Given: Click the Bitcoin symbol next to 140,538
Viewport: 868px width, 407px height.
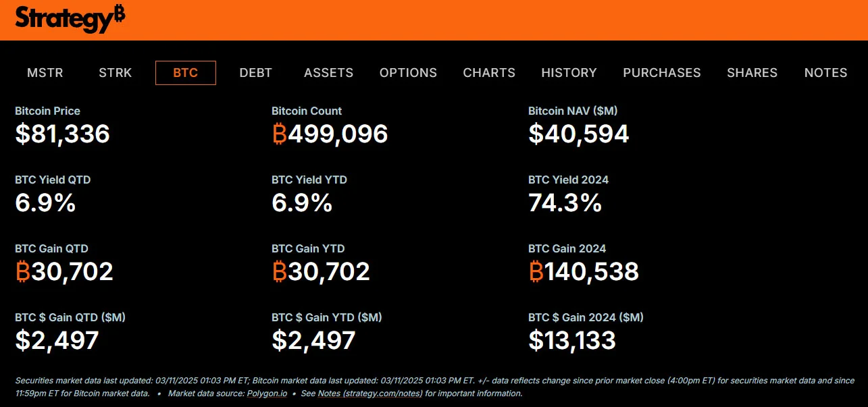Looking at the screenshot, I should tap(536, 271).
